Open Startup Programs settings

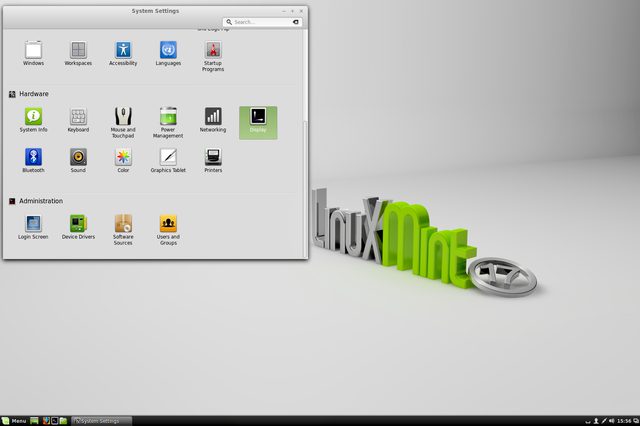[213, 54]
